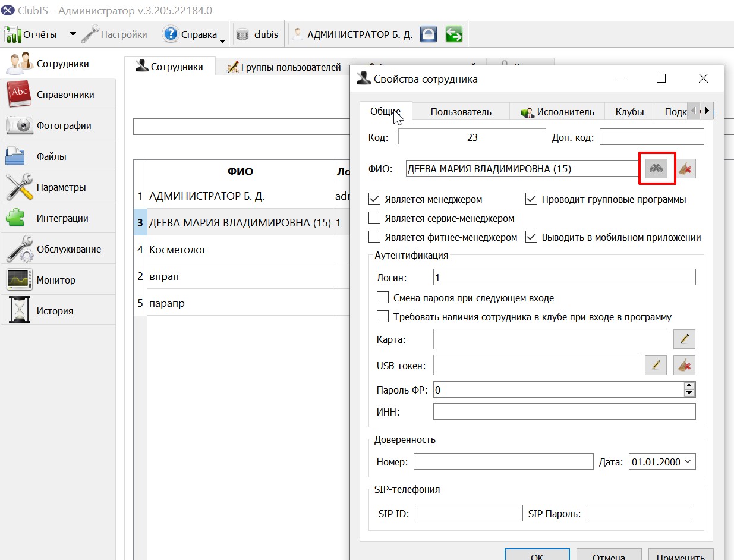734x560 pixels.
Task: Click the pencil edit icon next to USB-токен
Action: click(656, 365)
